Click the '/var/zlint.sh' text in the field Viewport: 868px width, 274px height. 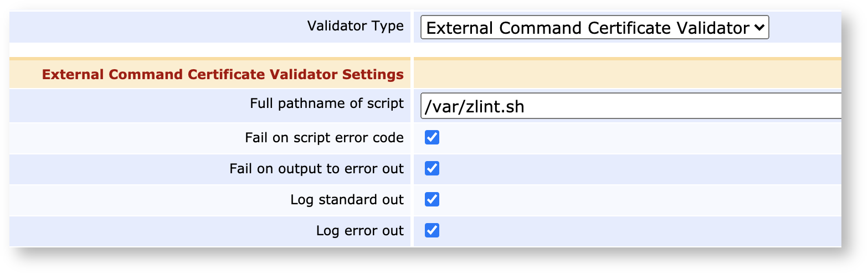click(474, 107)
